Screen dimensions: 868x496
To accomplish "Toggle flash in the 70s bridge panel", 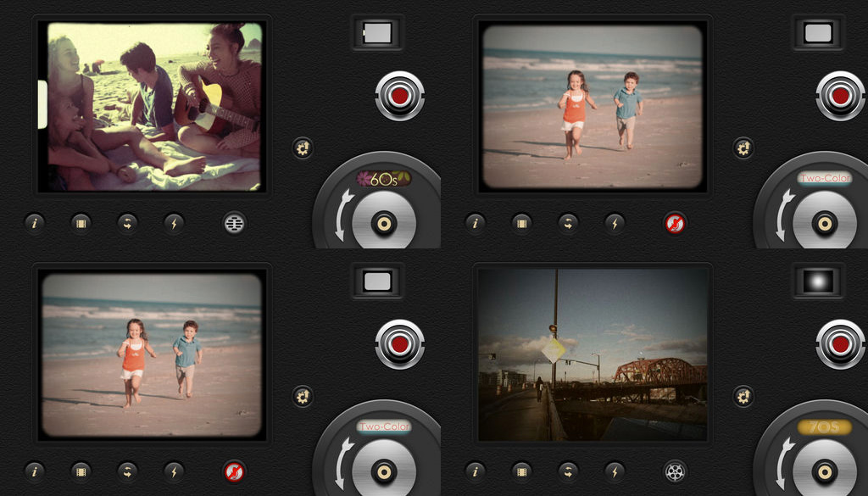I will 615,471.
